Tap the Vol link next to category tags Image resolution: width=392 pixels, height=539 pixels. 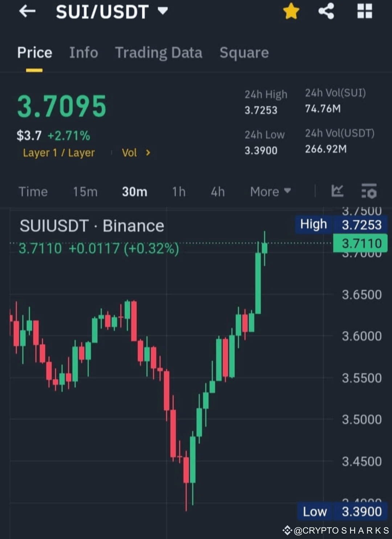coord(130,153)
